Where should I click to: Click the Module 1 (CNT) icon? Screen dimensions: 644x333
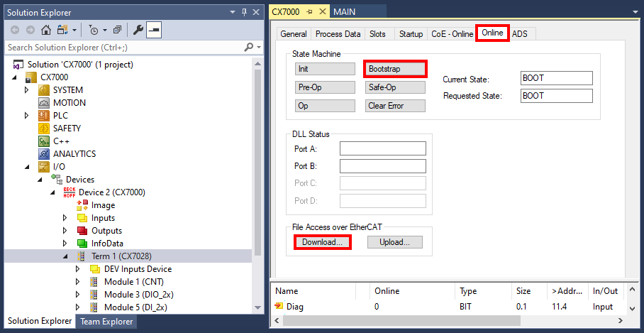(94, 282)
